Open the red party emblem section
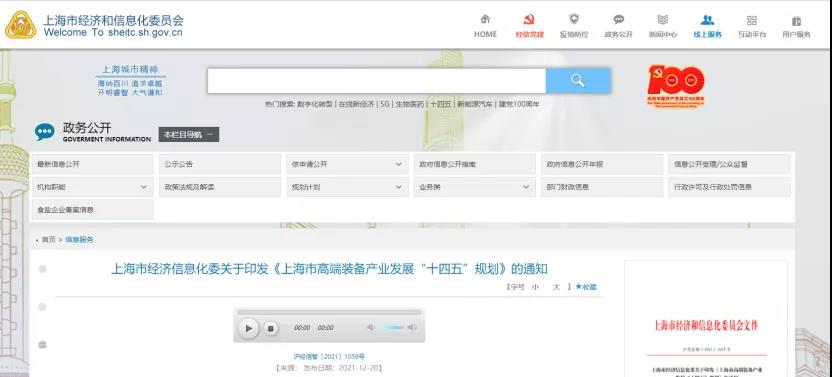Viewport: 832px width, 377px height. point(529,20)
